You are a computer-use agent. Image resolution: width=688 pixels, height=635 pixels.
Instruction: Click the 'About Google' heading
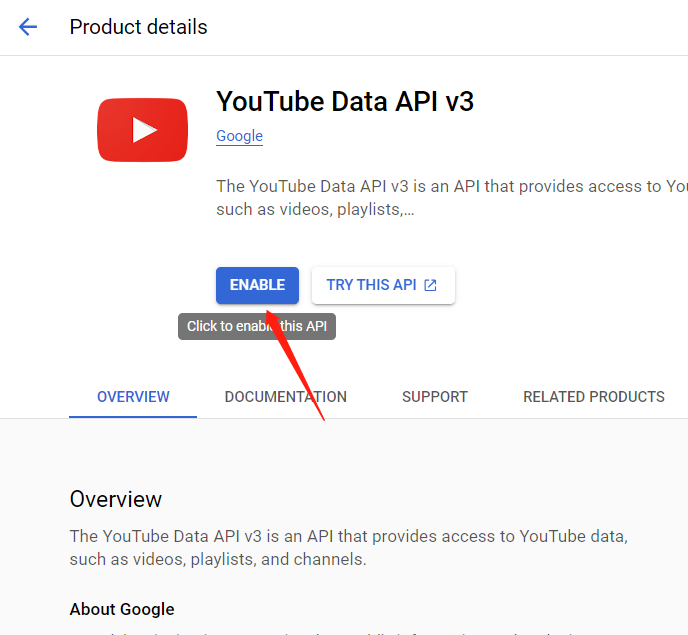[x=122, y=609]
